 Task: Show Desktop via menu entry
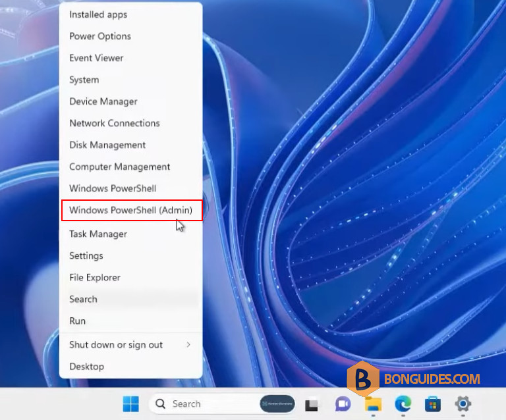(130, 367)
